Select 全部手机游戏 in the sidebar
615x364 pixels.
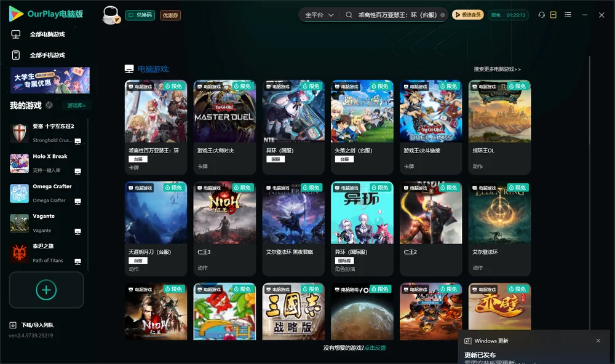click(x=47, y=55)
